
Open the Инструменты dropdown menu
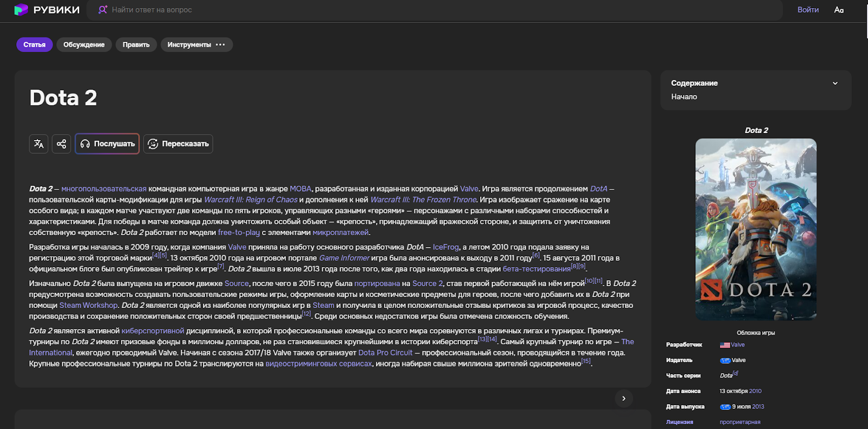[196, 45]
